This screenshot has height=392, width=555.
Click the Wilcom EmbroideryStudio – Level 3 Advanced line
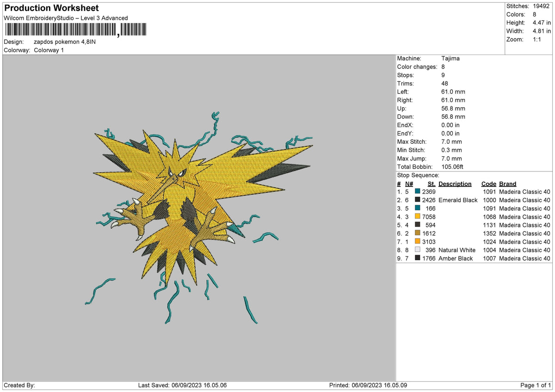66,18
